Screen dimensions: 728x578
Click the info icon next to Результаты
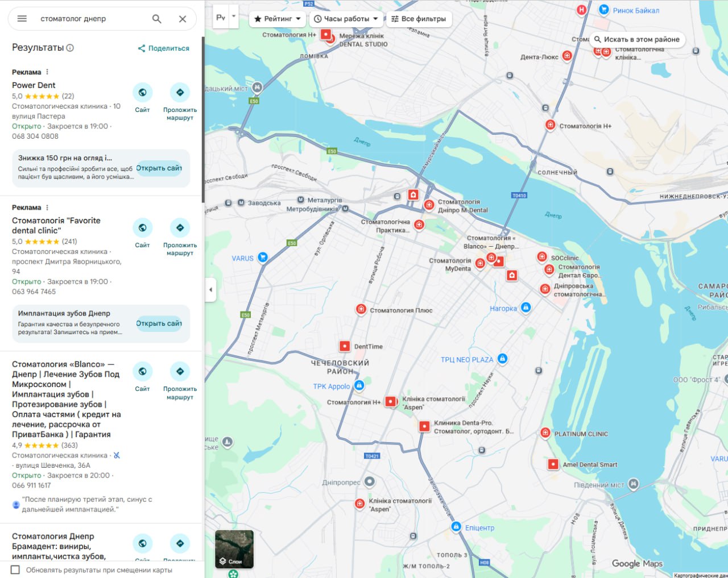(69, 48)
